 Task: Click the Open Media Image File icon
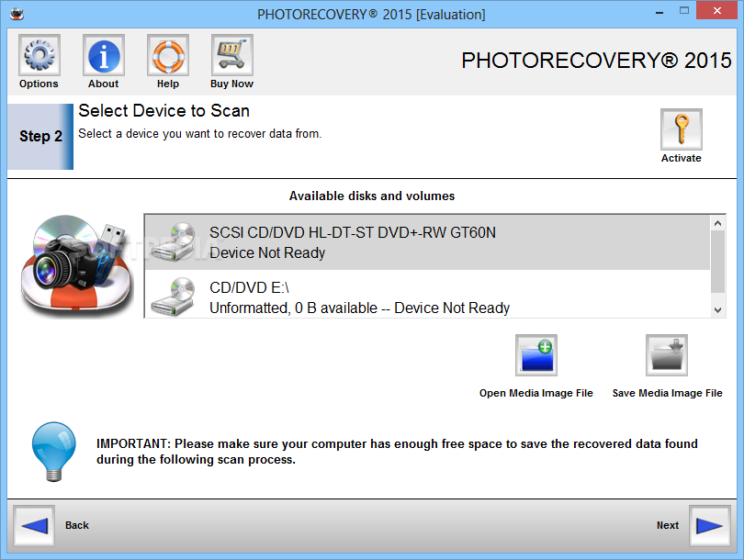click(536, 355)
